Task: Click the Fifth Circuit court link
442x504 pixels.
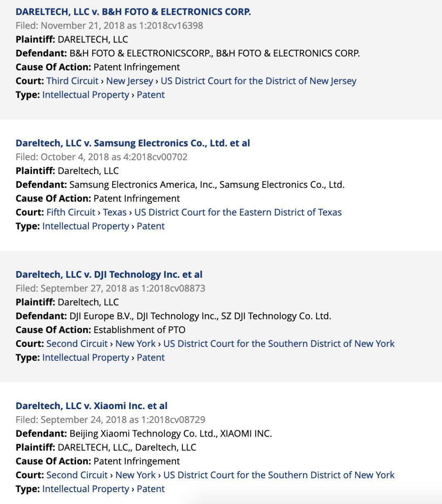Action: pyautogui.click(x=71, y=212)
